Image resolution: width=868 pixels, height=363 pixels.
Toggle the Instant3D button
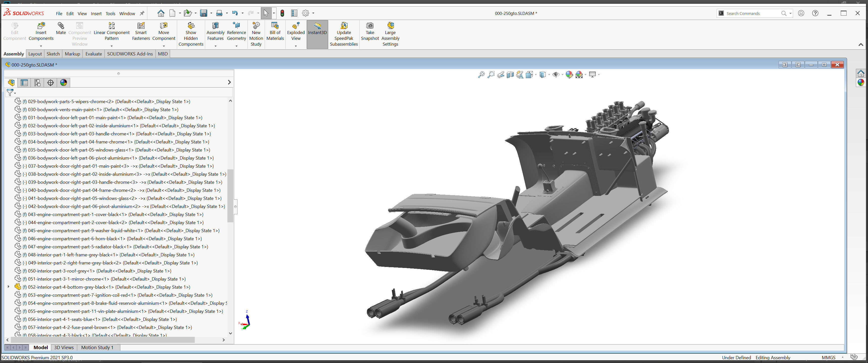[x=317, y=26]
